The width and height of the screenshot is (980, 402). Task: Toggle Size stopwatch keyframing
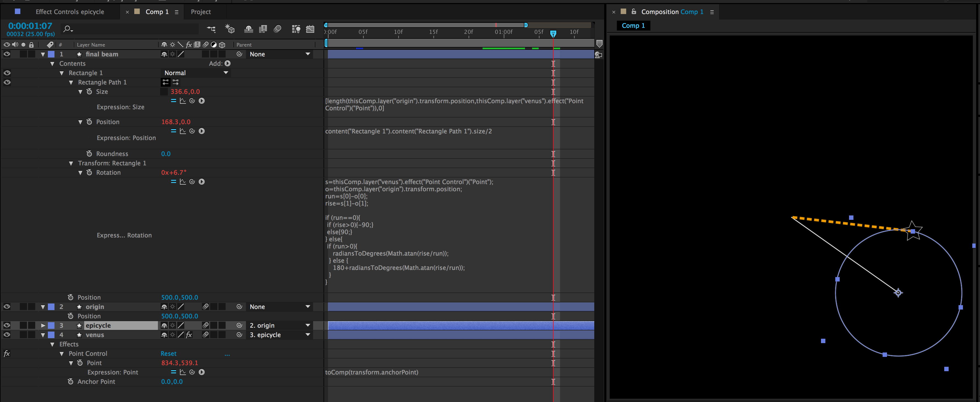pos(89,92)
